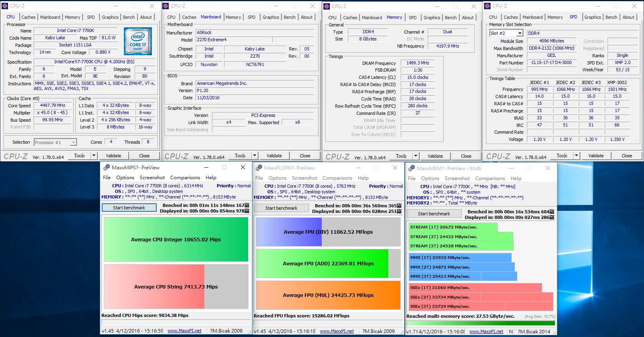644x337 pixels.
Task: Open www.MaxxPI.net link in MaxxMEM window
Action: coord(486,332)
